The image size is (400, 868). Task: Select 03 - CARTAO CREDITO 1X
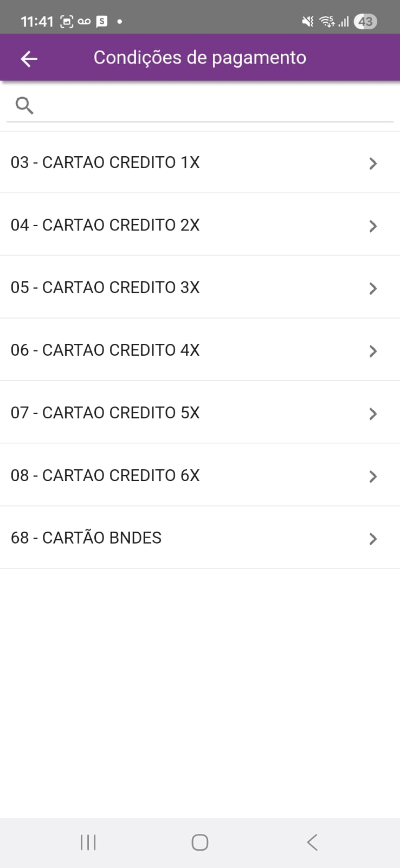(105, 162)
